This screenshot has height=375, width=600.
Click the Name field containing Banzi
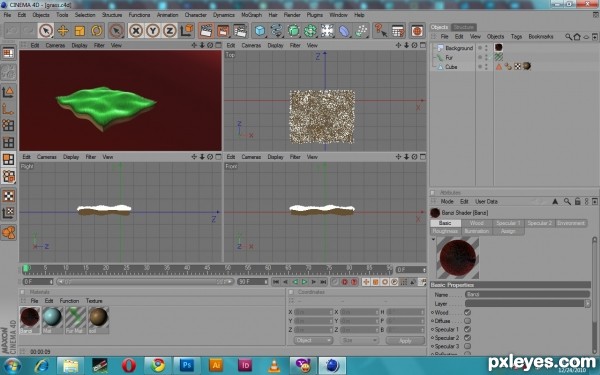point(527,294)
